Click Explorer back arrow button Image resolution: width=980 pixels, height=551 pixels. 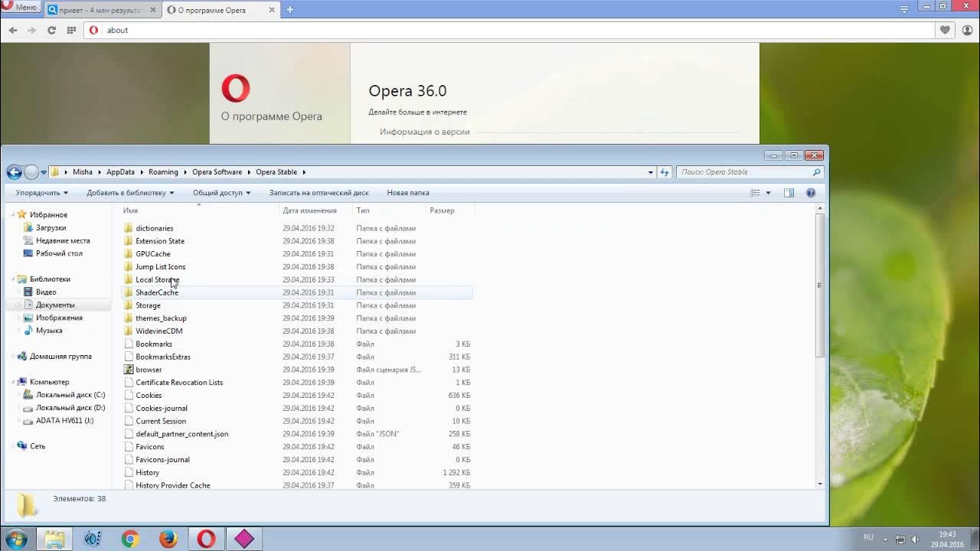(14, 172)
